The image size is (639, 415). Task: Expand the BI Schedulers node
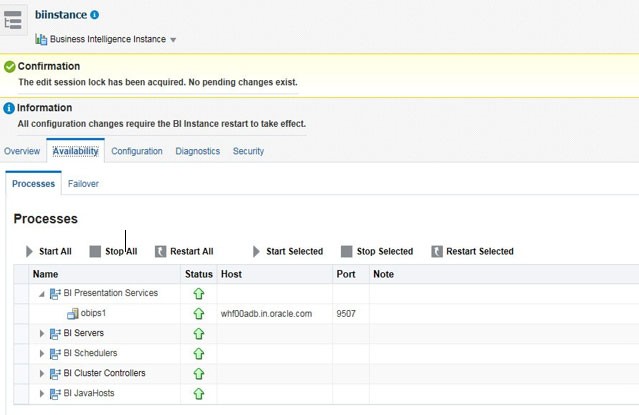(x=42, y=353)
